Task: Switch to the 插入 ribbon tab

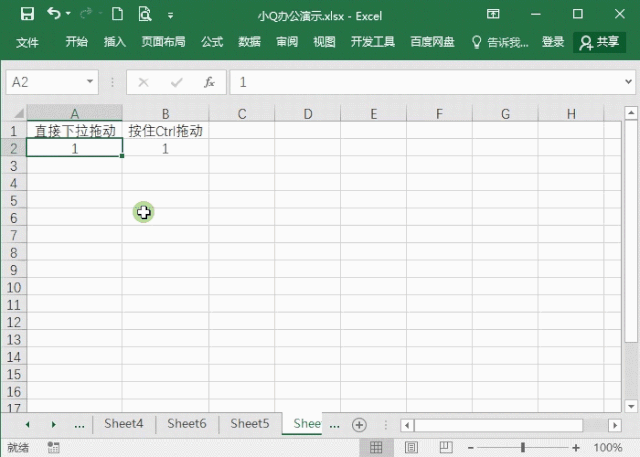Action: (x=115, y=42)
